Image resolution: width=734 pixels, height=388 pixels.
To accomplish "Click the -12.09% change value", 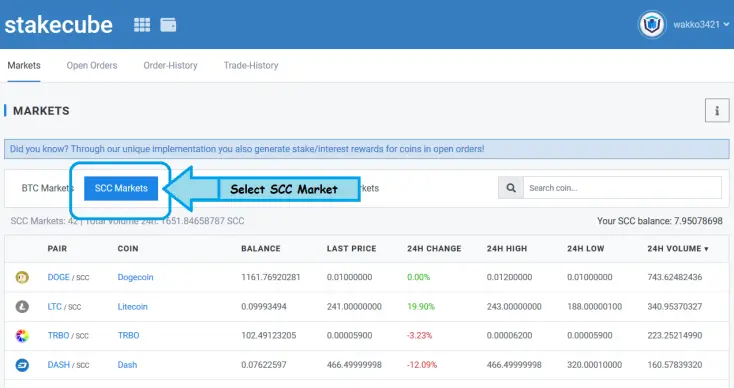I will click(x=422, y=365).
